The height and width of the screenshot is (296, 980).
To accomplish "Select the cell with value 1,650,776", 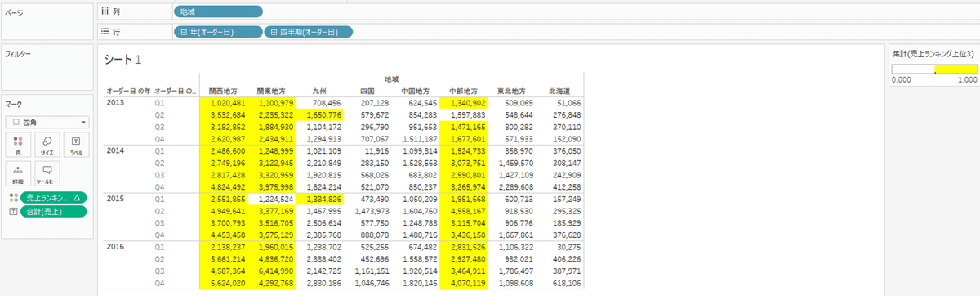I will (x=318, y=116).
